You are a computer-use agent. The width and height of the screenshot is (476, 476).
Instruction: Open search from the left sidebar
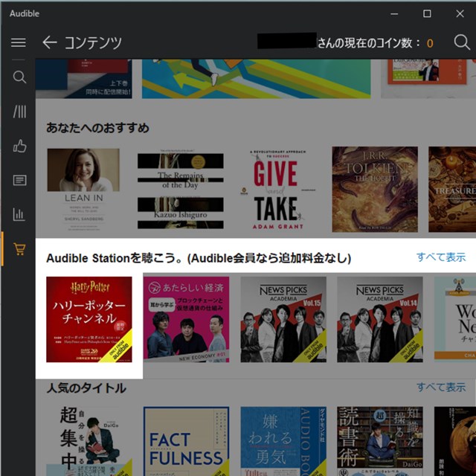pyautogui.click(x=19, y=77)
